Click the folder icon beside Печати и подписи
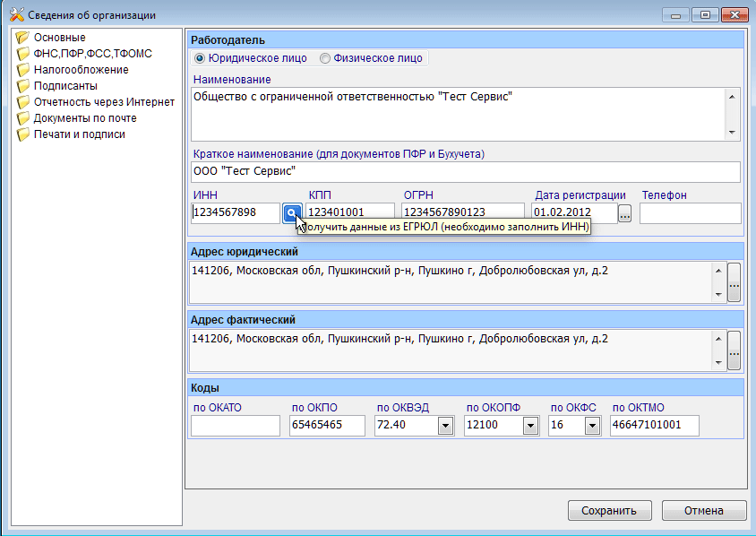Image resolution: width=756 pixels, height=536 pixels. (22, 134)
